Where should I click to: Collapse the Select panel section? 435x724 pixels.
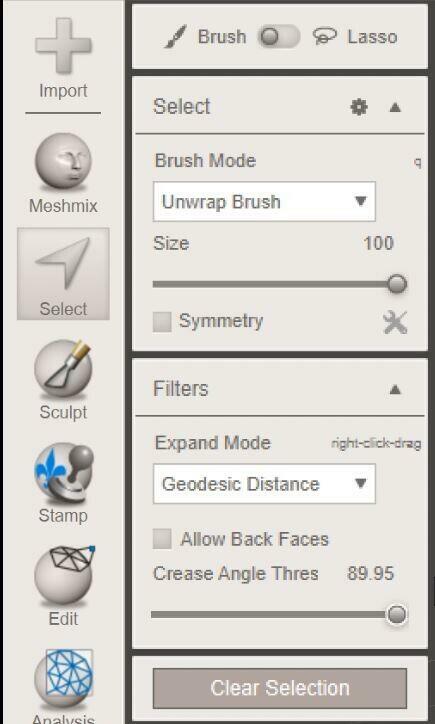click(395, 107)
